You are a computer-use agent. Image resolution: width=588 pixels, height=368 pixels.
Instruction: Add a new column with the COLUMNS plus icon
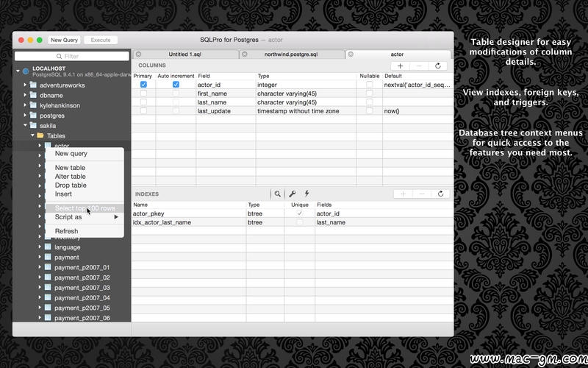coord(400,66)
